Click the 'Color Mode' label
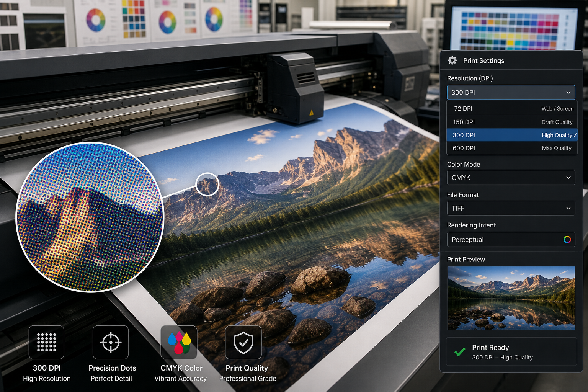 coord(464,164)
